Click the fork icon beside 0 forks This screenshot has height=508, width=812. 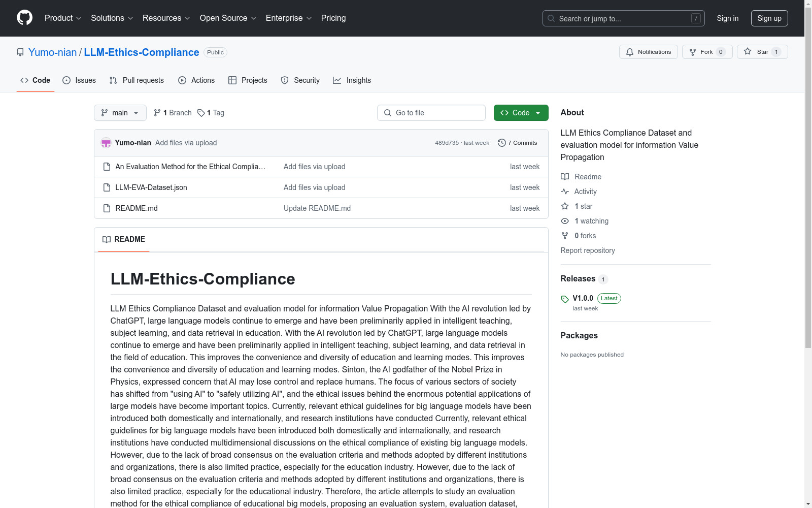coord(565,236)
